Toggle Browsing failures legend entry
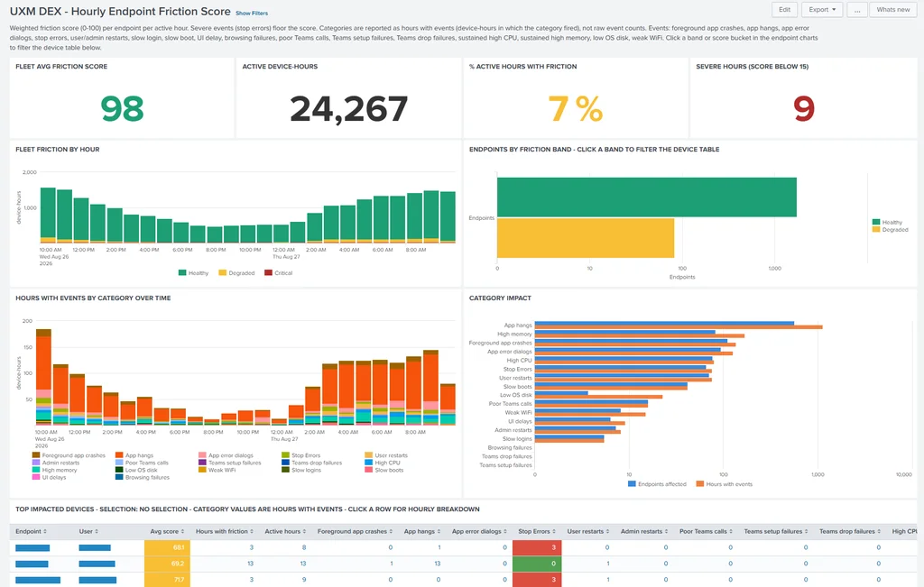This screenshot has width=924, height=587. [142, 478]
